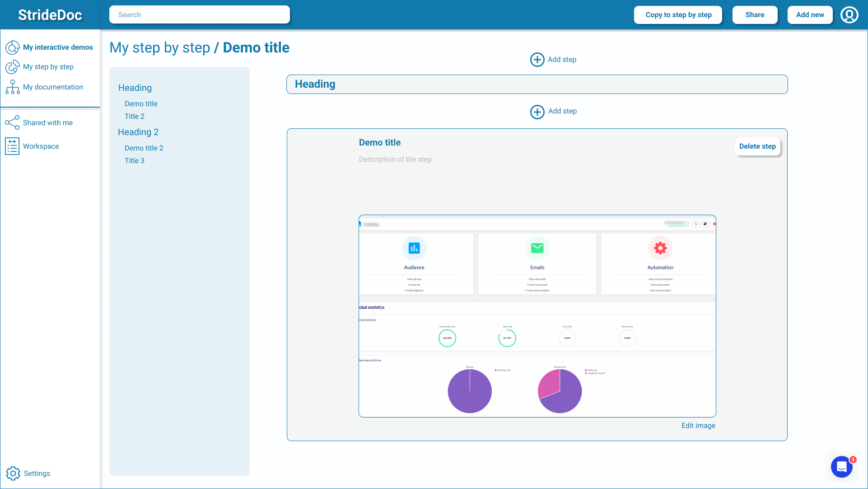Select Heading 2 in the outline
The height and width of the screenshot is (489, 868).
click(x=138, y=132)
